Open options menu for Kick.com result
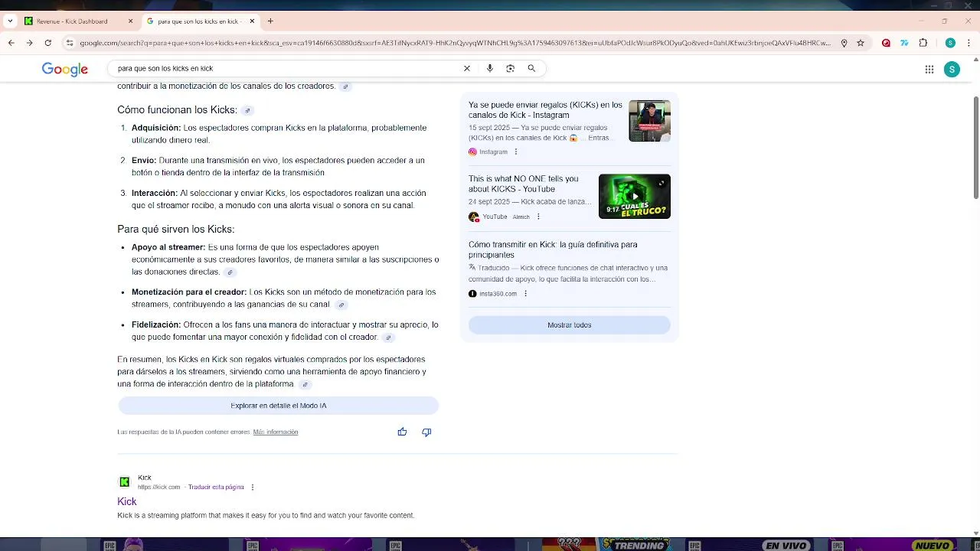980x551 pixels. 252,487
